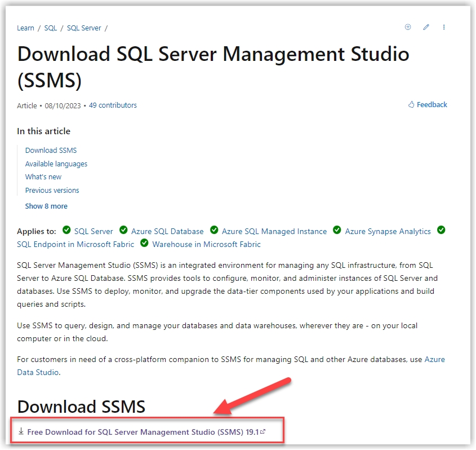Click the green checkmark beside Azure SQL Managed Instance
This screenshot has width=476, height=450.
tap(214, 230)
